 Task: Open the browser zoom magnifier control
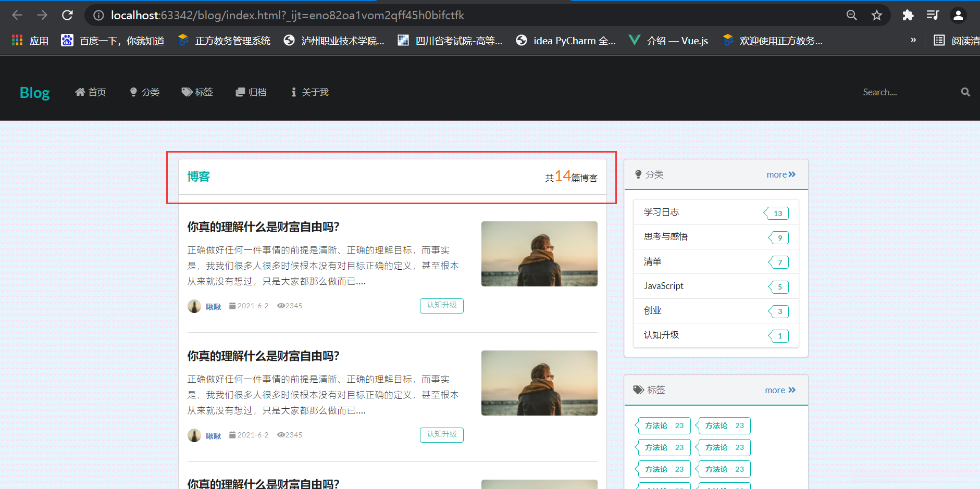coord(852,16)
